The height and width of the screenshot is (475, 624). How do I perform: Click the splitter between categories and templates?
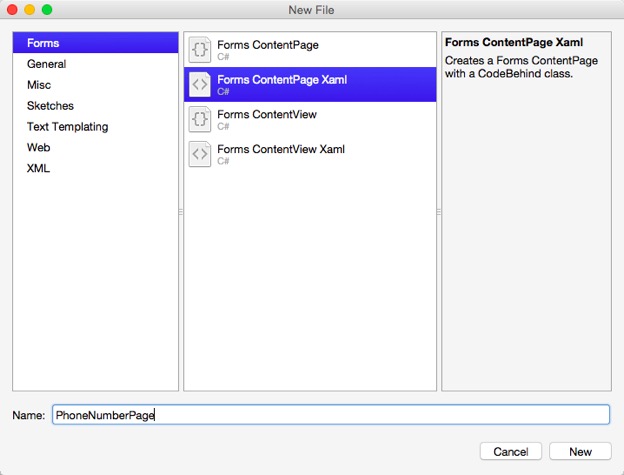tap(181, 212)
